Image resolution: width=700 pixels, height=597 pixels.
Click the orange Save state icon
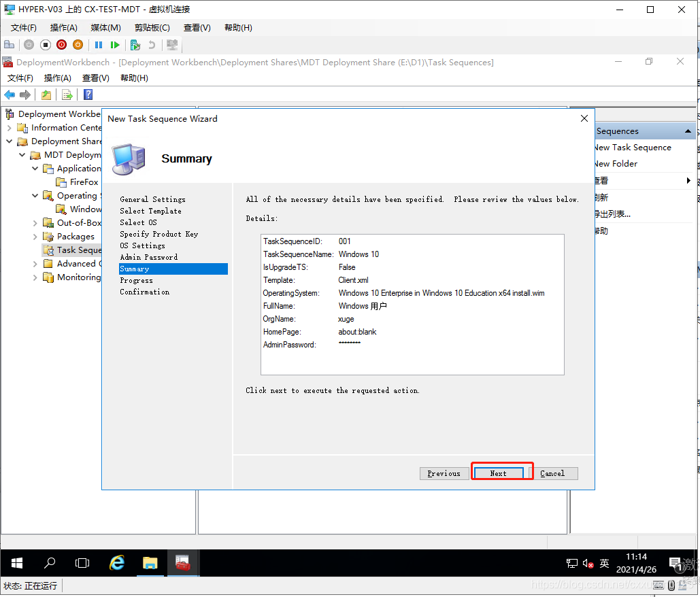point(78,45)
